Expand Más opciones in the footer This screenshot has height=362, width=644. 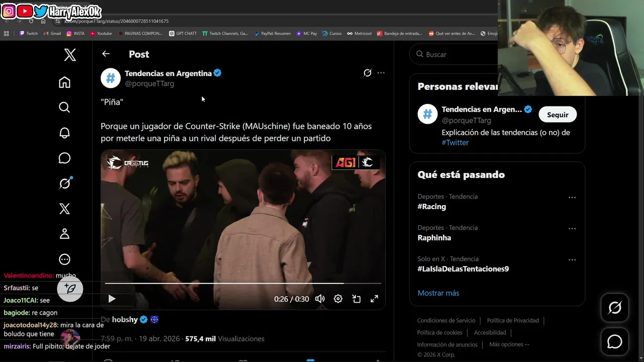[509, 344]
